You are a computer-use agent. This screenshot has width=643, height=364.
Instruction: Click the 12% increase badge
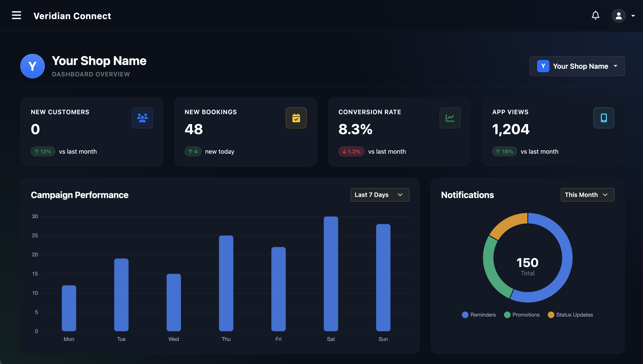pos(43,151)
